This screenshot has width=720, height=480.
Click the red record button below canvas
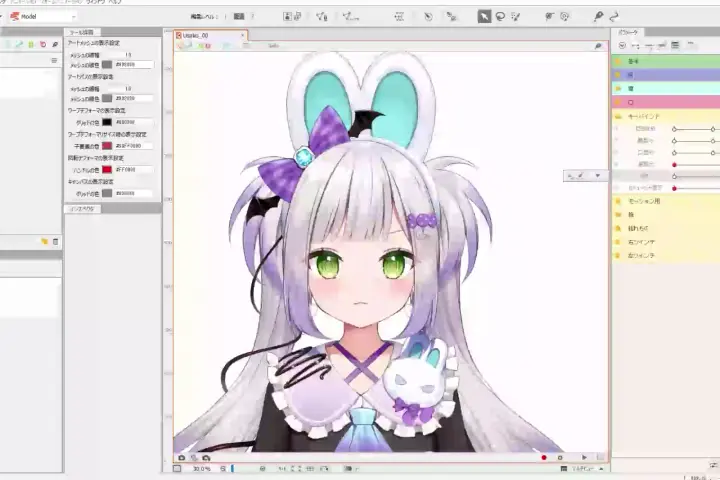(544, 457)
